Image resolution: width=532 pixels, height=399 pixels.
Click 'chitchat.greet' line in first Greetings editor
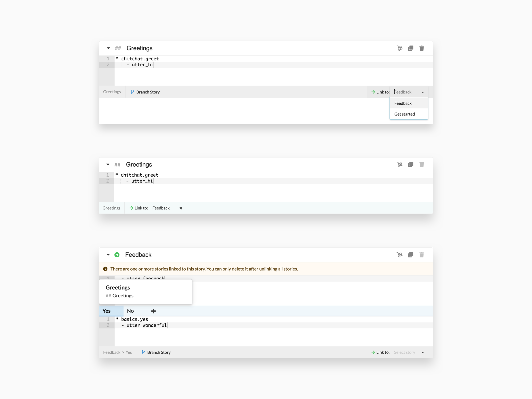click(140, 59)
